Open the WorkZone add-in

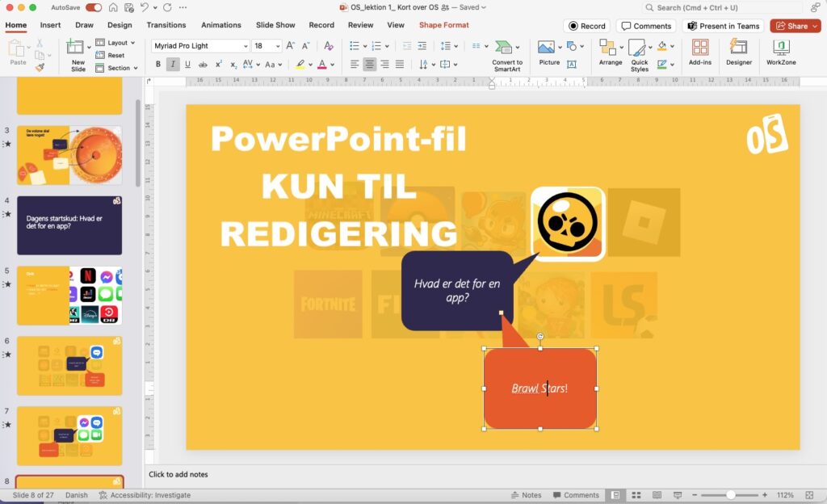coord(781,48)
